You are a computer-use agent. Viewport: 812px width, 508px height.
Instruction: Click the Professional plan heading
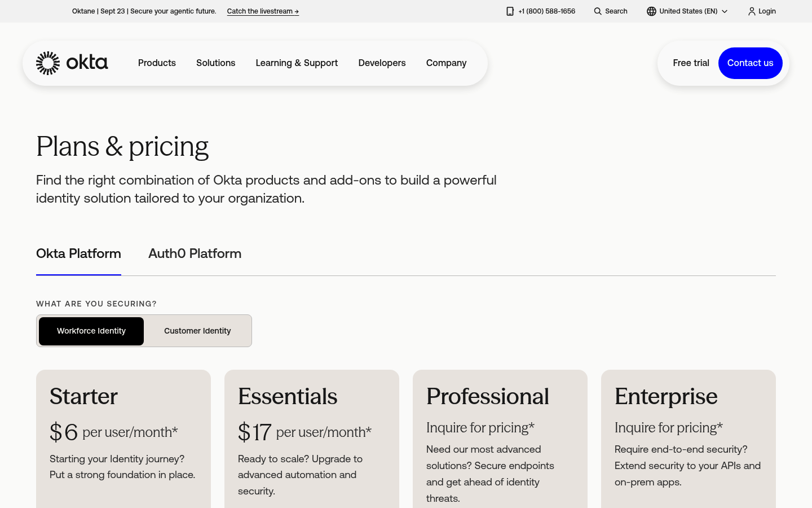point(488,397)
